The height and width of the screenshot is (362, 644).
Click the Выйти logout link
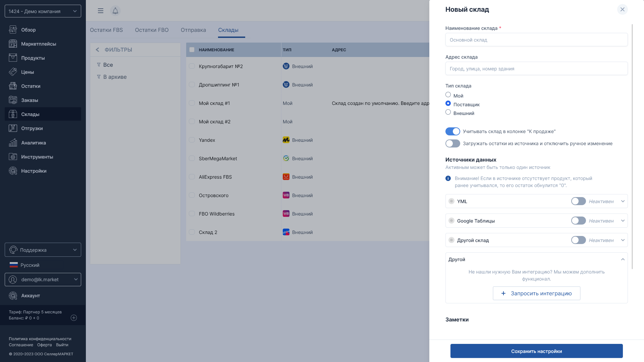point(62,345)
